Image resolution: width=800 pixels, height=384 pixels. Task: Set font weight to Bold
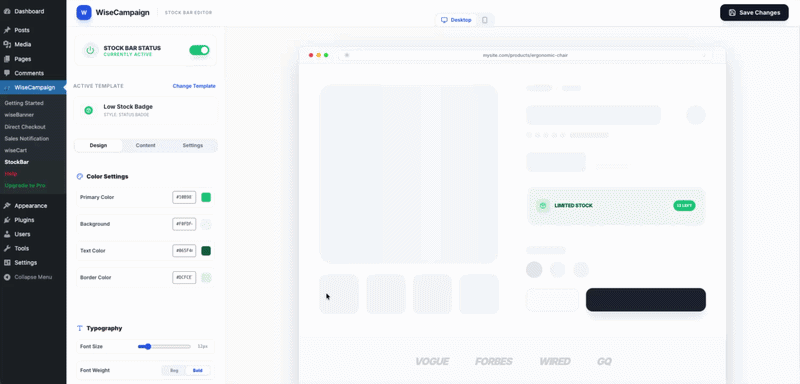tap(197, 371)
